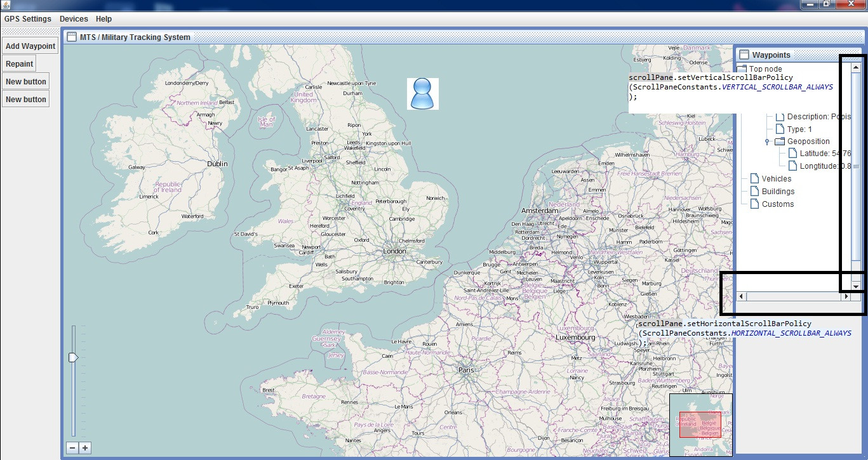This screenshot has width=868, height=460.
Task: Click the Waypoints panel window icon
Action: (x=744, y=55)
